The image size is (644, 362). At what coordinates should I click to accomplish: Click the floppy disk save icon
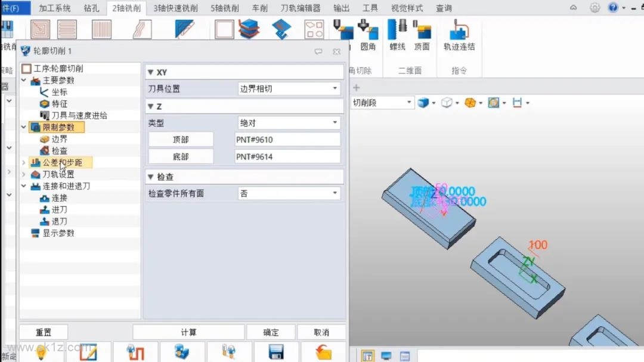click(x=276, y=352)
